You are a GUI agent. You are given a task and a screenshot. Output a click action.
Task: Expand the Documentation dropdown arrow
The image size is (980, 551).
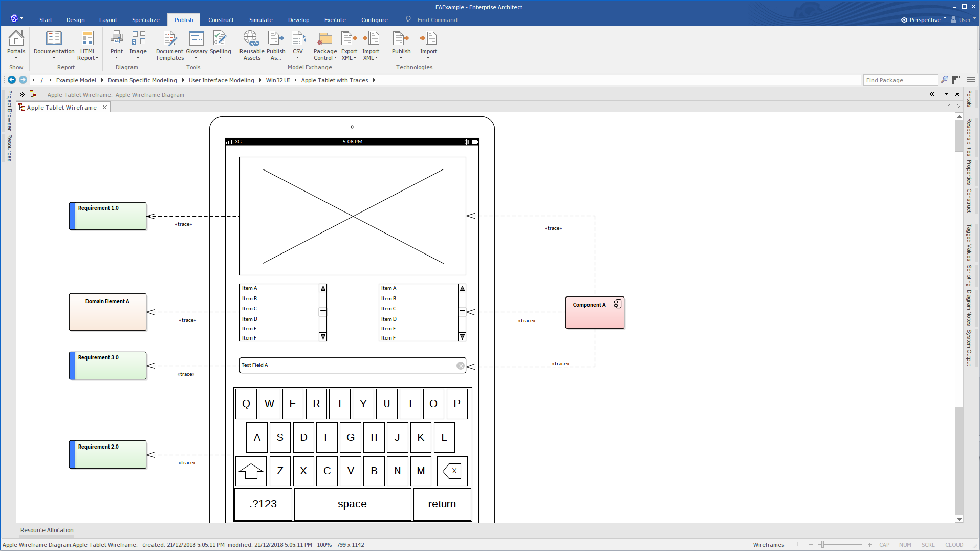[54, 58]
